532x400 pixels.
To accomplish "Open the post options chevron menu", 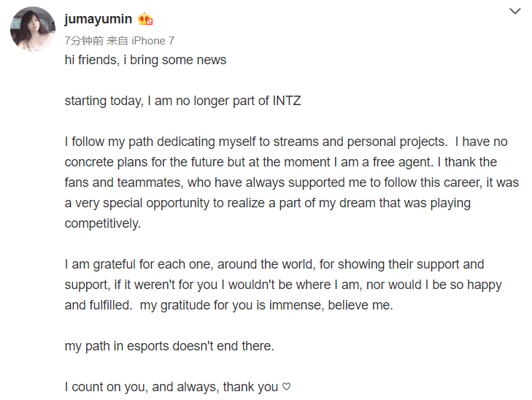I will tap(514, 11).
